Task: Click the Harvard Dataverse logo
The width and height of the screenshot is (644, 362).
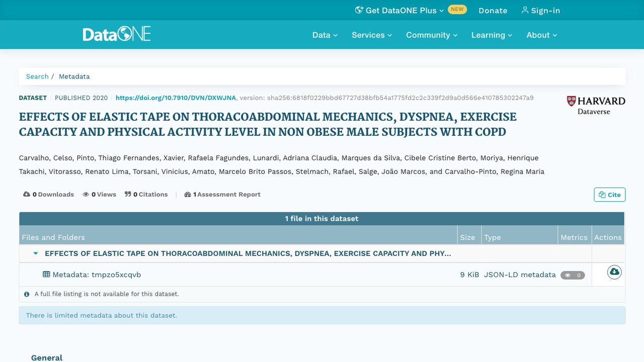Action: tap(596, 106)
